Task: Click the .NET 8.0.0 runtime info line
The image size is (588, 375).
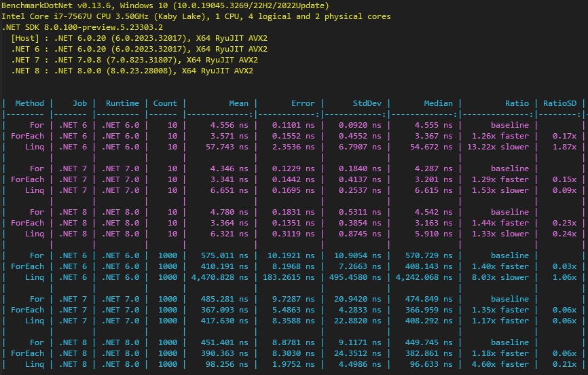Action: [x=132, y=71]
